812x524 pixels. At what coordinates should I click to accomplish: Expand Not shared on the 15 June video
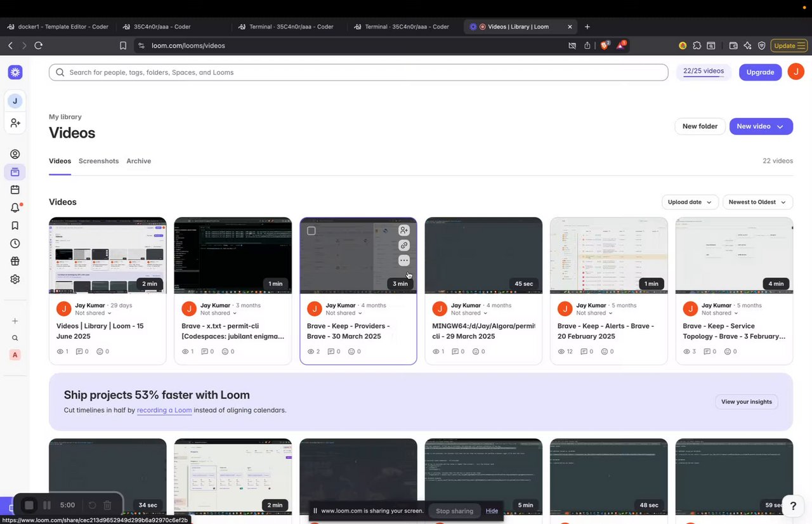[x=93, y=313]
